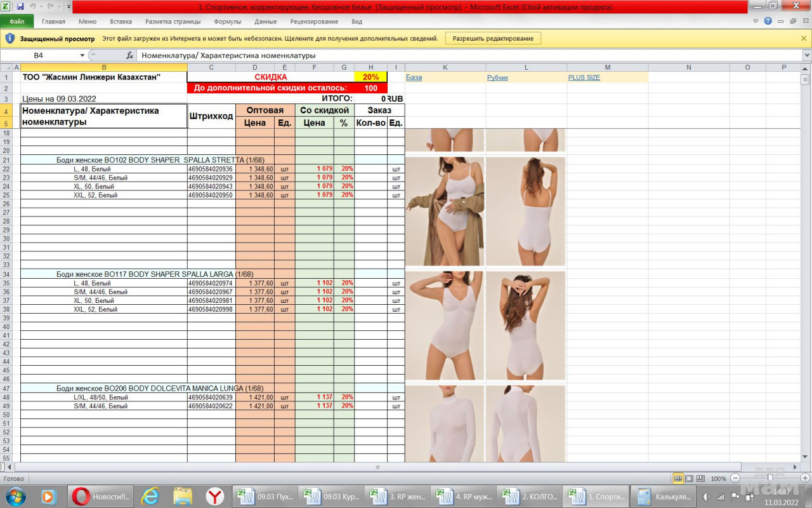Click the zoom out minus icon

point(735,478)
